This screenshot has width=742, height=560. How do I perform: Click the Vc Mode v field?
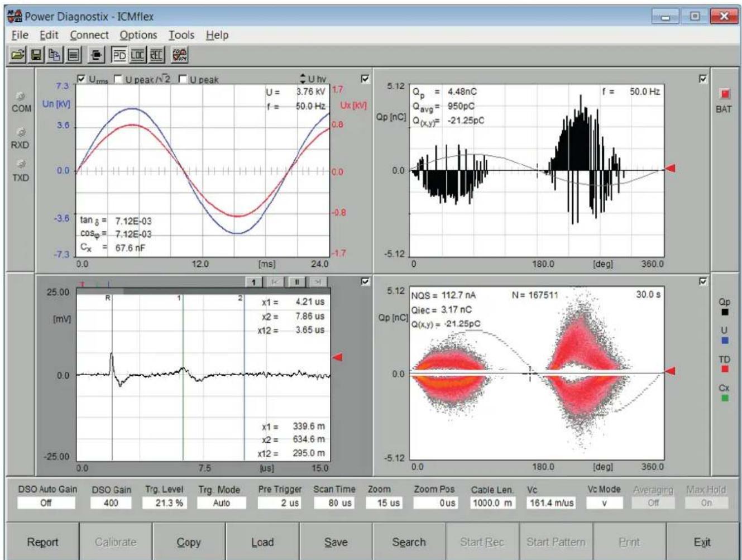[x=604, y=502]
